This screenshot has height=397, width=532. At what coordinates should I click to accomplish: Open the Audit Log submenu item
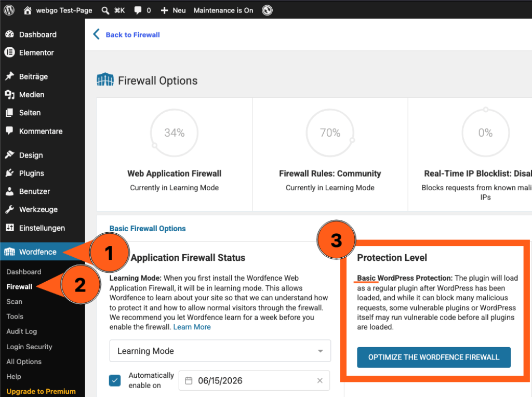[22, 332]
